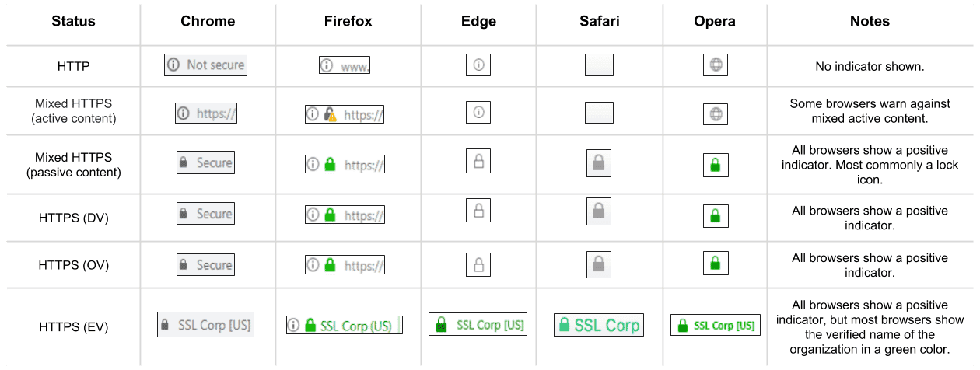The height and width of the screenshot is (370, 980).
Task: Select the Safari column header
Action: pos(599,21)
